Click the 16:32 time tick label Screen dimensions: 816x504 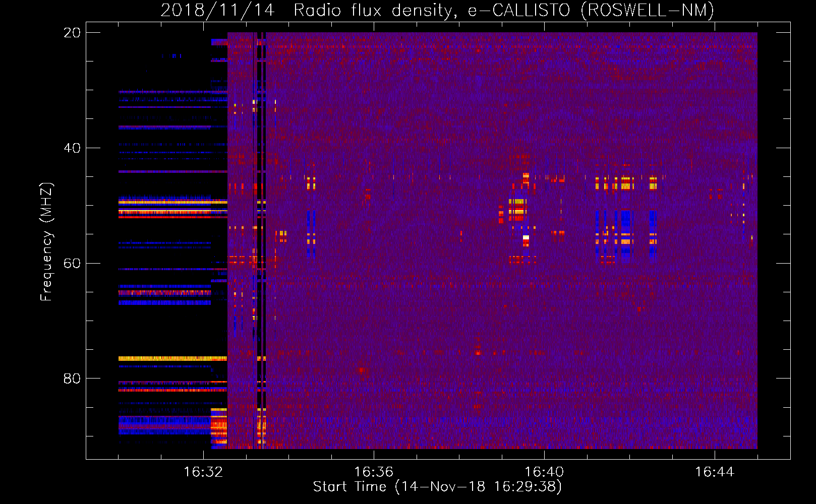pos(203,472)
